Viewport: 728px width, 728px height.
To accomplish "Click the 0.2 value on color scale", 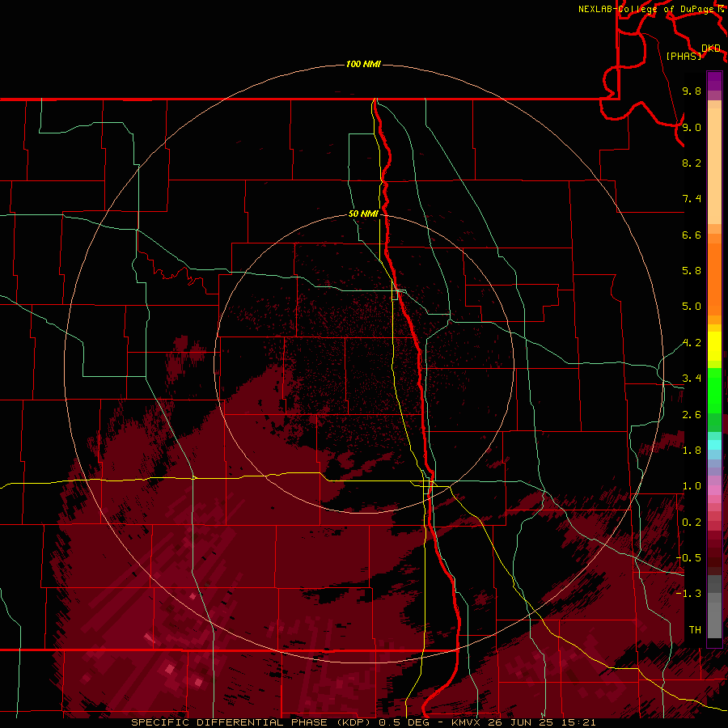I will (x=692, y=523).
